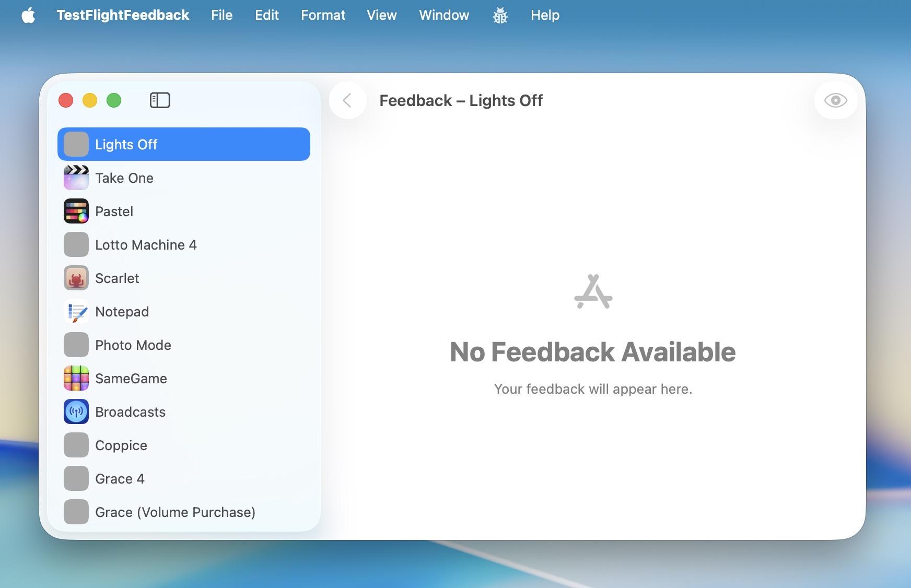The height and width of the screenshot is (588, 911).
Task: Open the bug icon menu
Action: (x=500, y=16)
